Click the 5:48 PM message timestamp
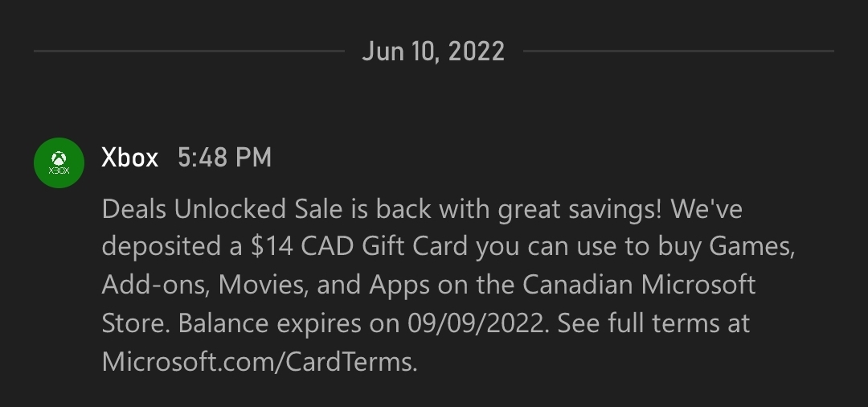 tap(224, 158)
